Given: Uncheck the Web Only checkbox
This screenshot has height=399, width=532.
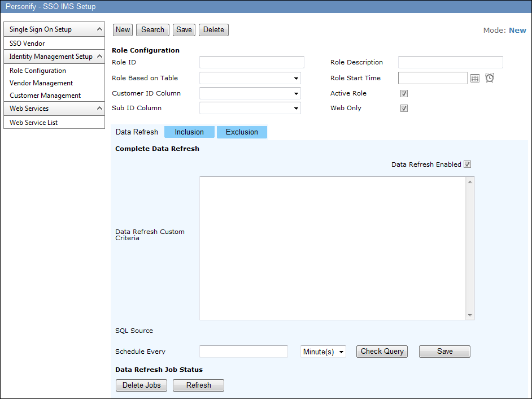Looking at the screenshot, I should point(404,109).
